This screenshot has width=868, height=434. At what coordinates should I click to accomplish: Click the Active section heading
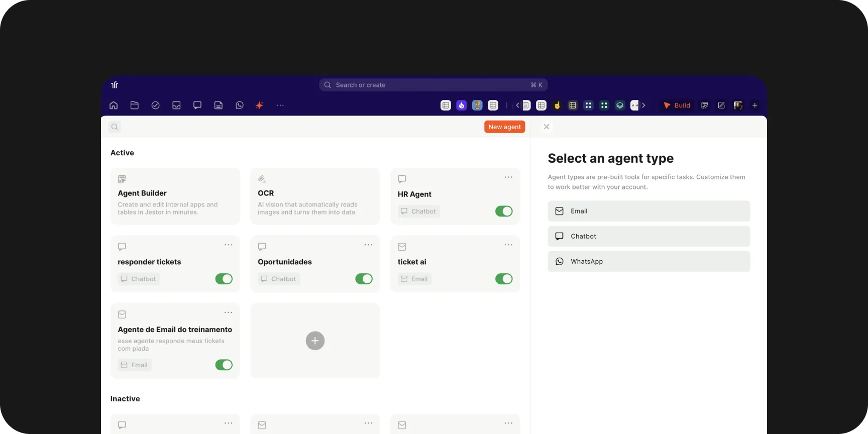coord(122,153)
